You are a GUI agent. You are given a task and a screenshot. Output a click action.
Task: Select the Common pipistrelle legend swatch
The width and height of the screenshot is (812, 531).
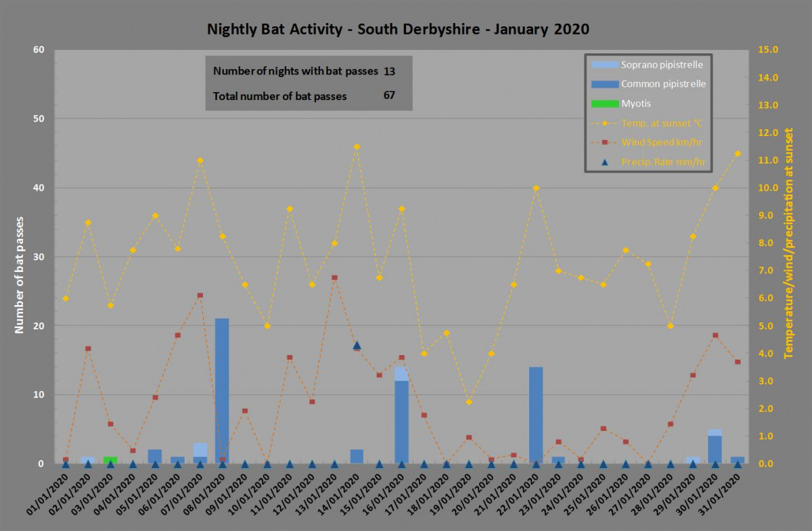(605, 84)
